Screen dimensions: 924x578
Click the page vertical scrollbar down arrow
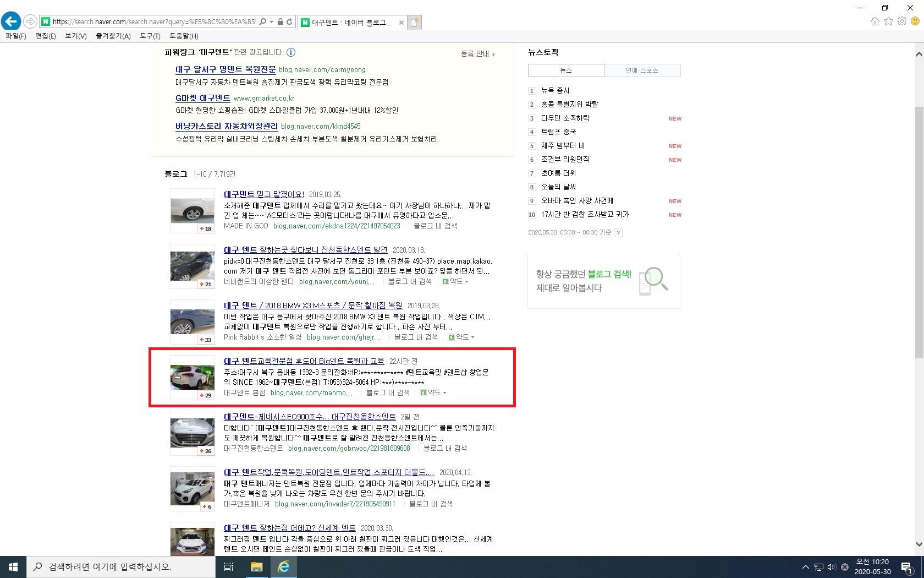(x=919, y=544)
